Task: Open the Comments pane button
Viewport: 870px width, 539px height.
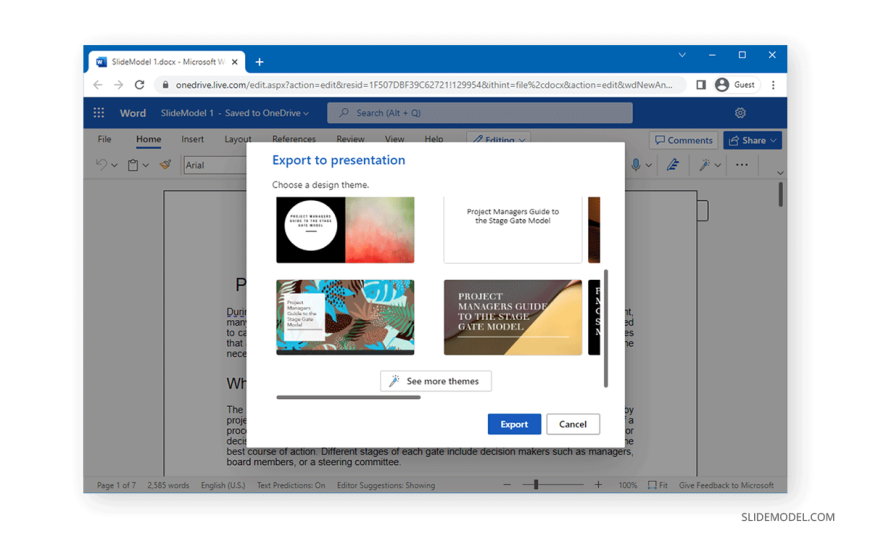Action: [x=684, y=140]
